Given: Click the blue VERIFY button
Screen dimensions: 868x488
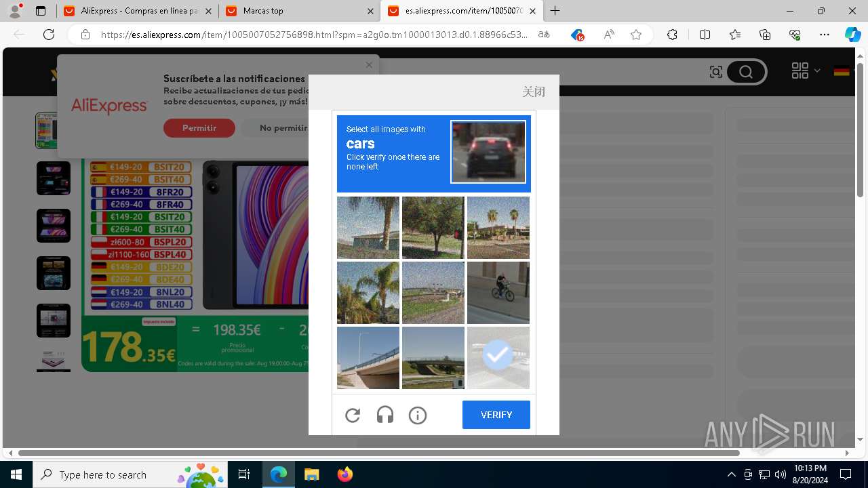Looking at the screenshot, I should [496, 415].
